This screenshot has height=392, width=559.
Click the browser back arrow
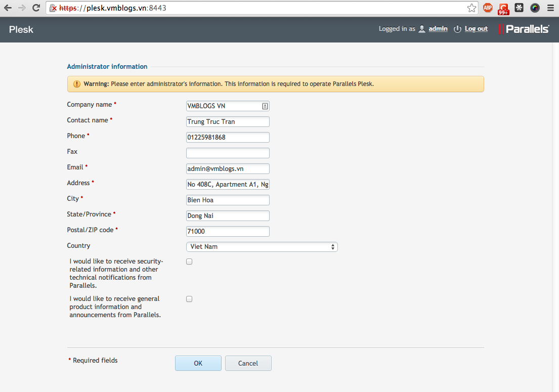[x=8, y=8]
